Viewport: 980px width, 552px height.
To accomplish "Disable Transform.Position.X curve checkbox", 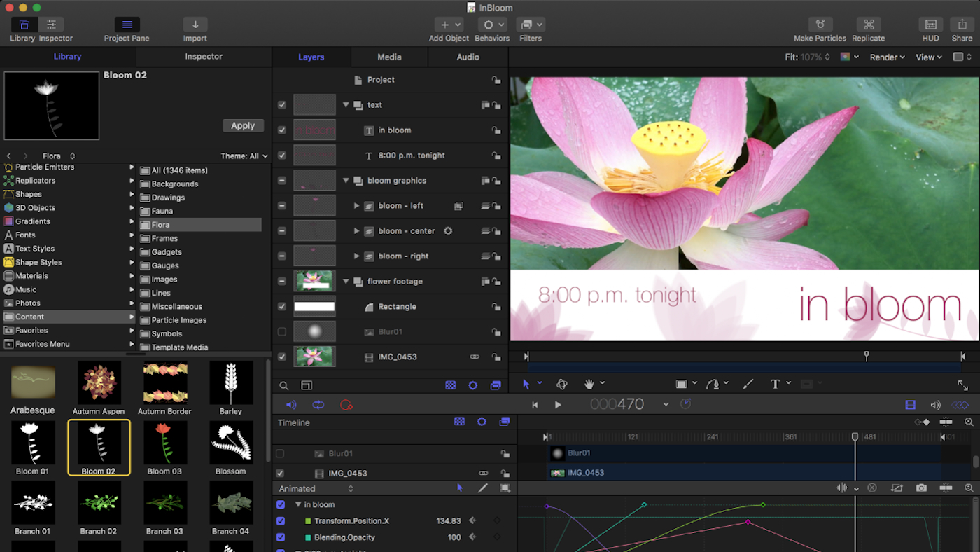I will click(x=281, y=521).
